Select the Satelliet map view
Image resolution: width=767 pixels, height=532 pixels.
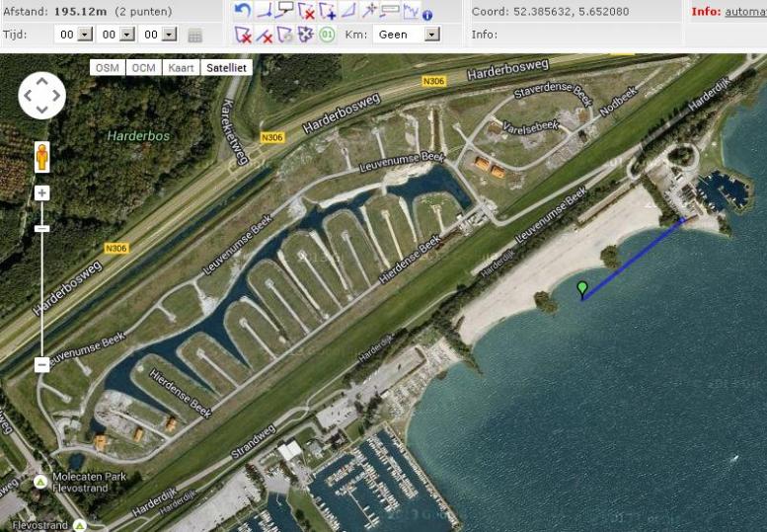point(226,67)
